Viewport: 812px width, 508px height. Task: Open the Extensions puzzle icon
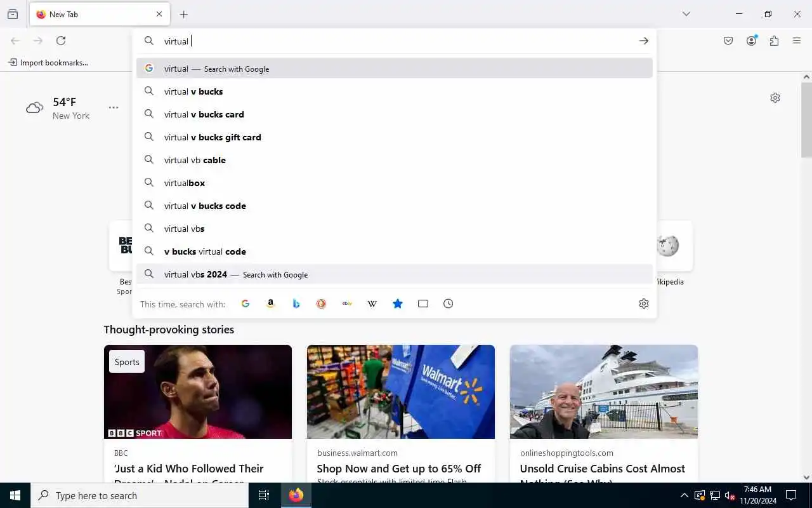pos(774,41)
